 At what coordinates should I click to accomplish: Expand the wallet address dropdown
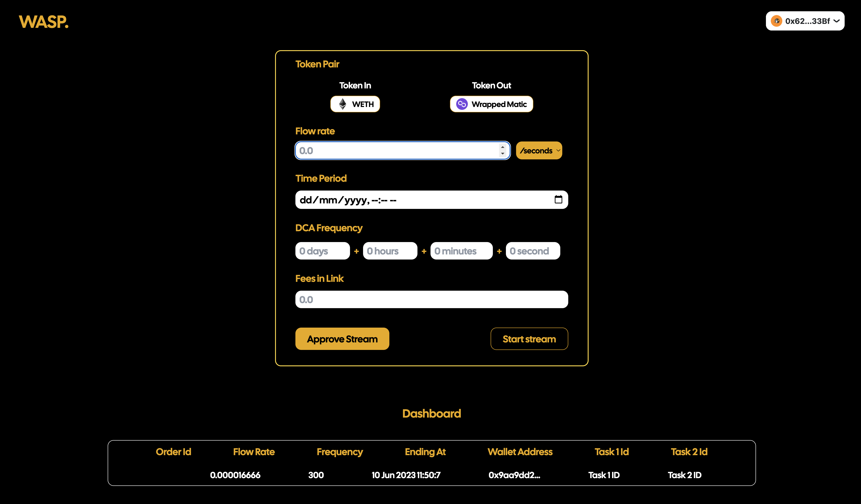pyautogui.click(x=837, y=21)
